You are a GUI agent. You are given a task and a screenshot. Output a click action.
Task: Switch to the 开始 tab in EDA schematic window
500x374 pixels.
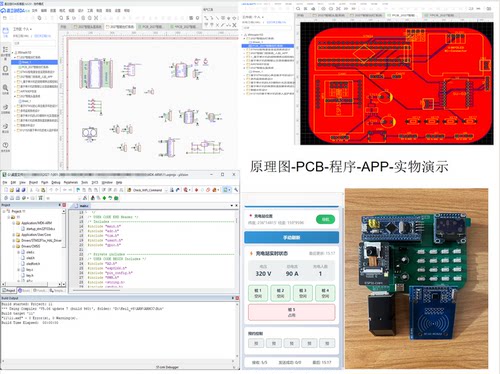[x=64, y=27]
